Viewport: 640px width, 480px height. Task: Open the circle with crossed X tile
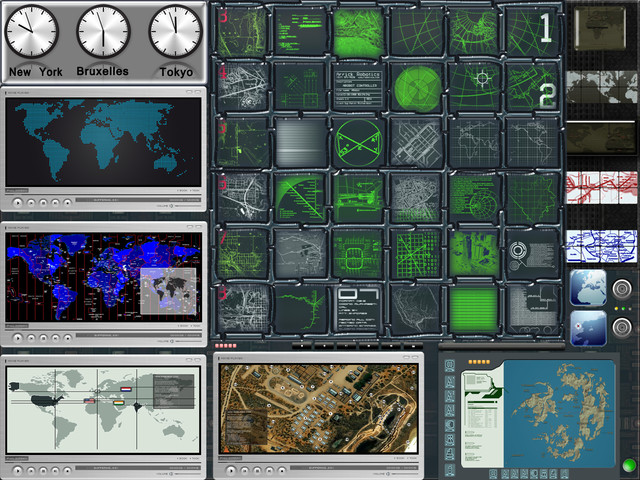tap(358, 142)
